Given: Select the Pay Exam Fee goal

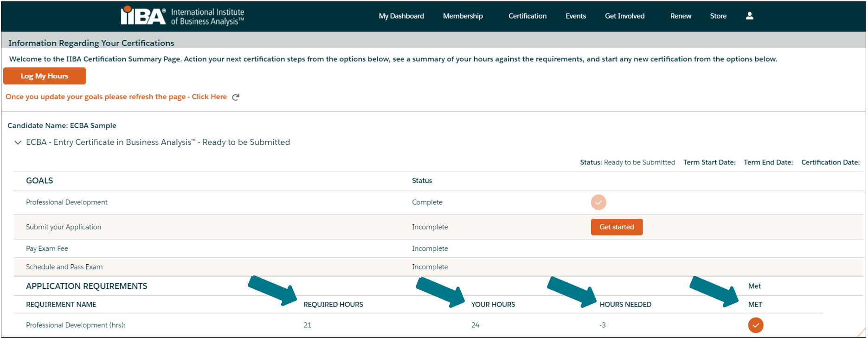Looking at the screenshot, I should tap(47, 248).
